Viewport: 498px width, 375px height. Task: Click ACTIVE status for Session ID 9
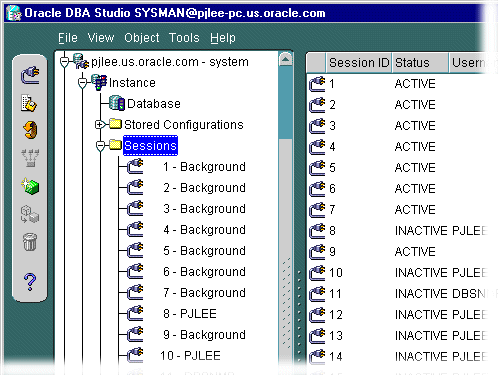tap(415, 252)
